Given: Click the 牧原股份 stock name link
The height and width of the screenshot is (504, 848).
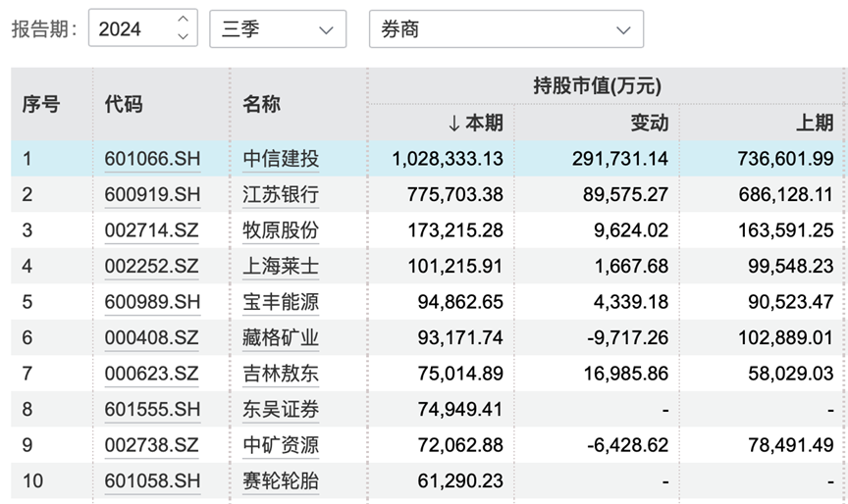Looking at the screenshot, I should pos(281,230).
